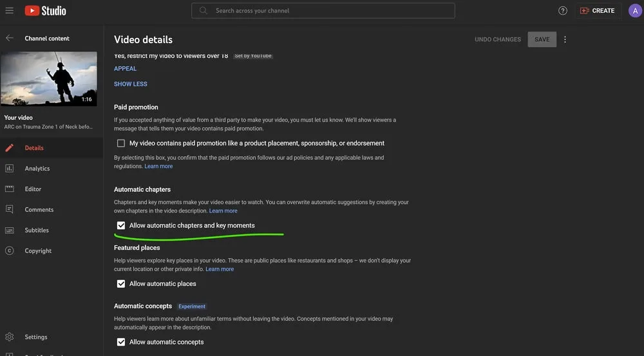644x356 pixels.
Task: Open the three-dot options menu beside Save
Action: (x=565, y=39)
